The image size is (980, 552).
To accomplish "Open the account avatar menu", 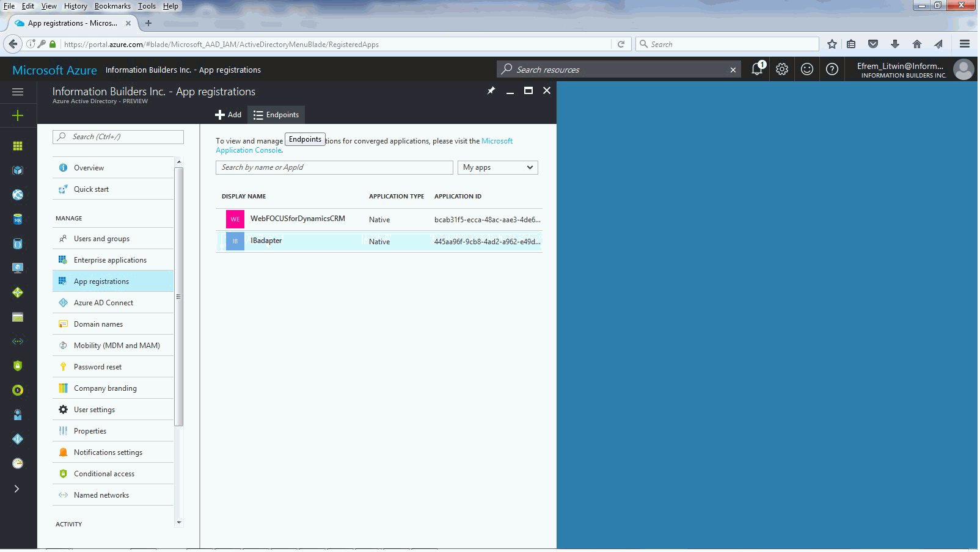I will 964,69.
